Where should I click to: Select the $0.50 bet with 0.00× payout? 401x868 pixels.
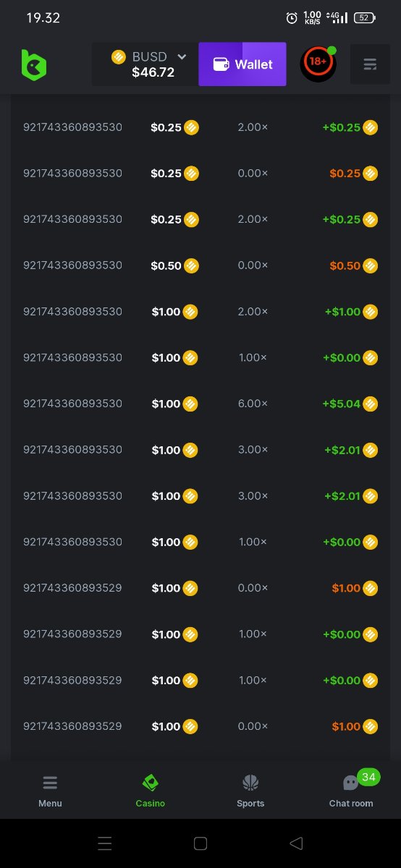200,265
